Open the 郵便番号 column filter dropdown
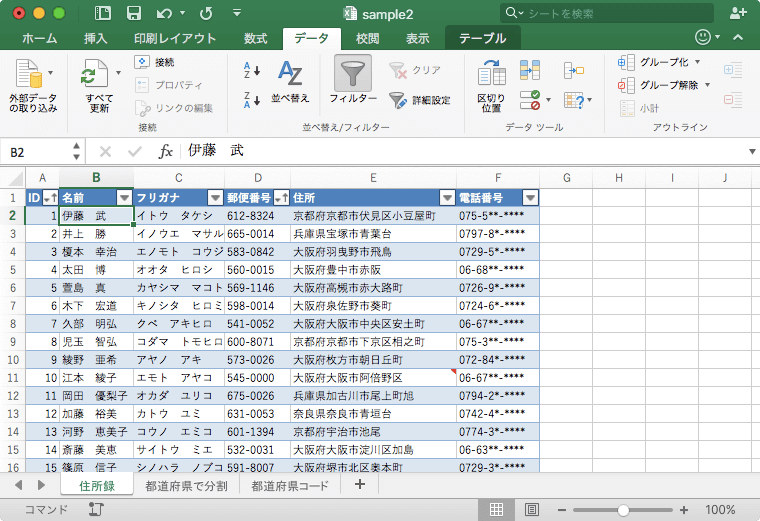Screen dimensions: 760x521 (282, 198)
